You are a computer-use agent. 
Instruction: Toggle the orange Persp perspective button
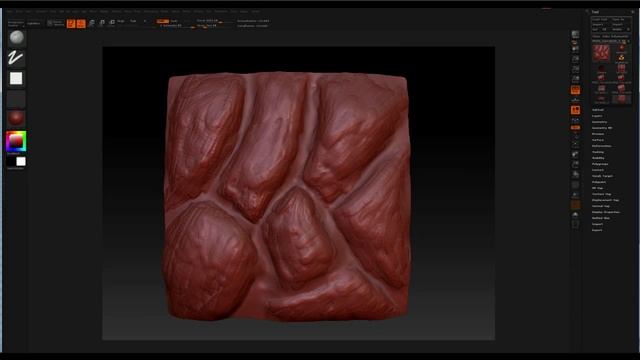click(x=575, y=90)
